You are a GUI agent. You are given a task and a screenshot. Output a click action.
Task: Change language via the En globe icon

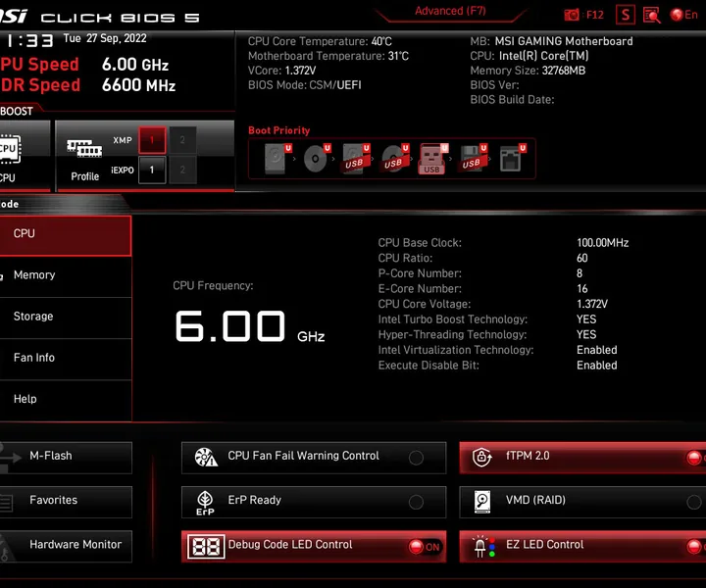pos(683,15)
